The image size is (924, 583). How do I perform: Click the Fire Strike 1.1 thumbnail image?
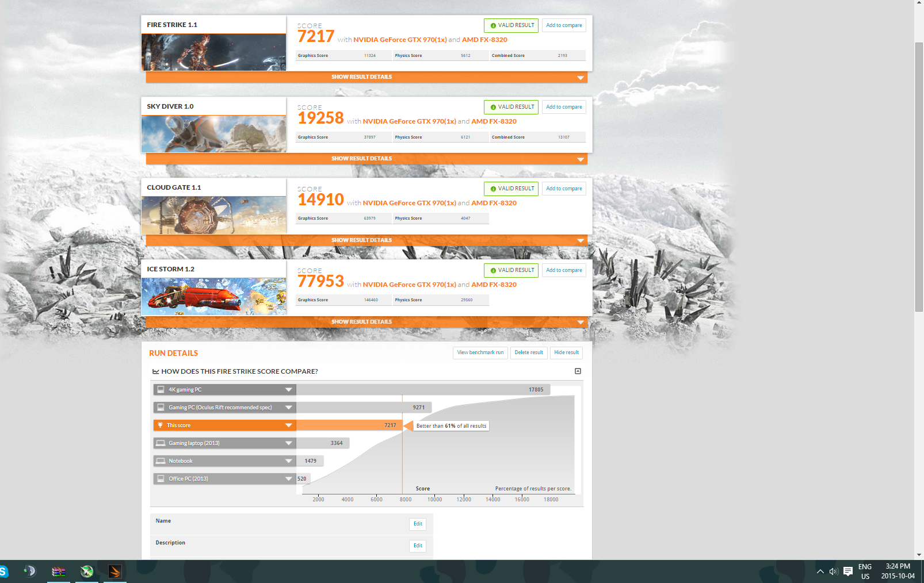tap(213, 52)
